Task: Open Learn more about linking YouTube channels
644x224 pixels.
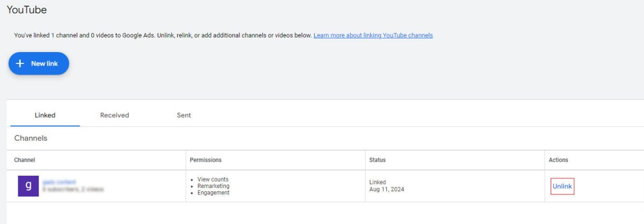Action: click(x=373, y=35)
